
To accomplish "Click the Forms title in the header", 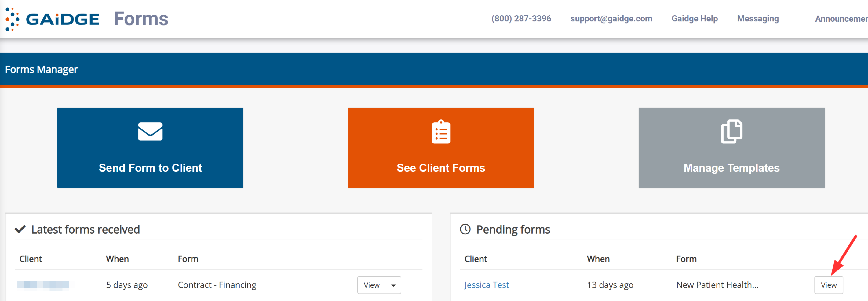I will tap(141, 19).
